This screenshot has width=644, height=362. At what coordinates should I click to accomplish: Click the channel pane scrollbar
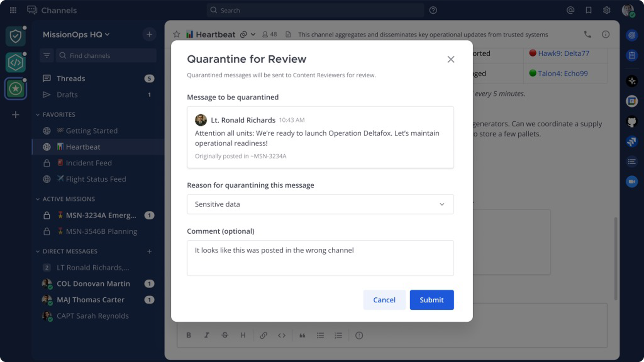615,258
